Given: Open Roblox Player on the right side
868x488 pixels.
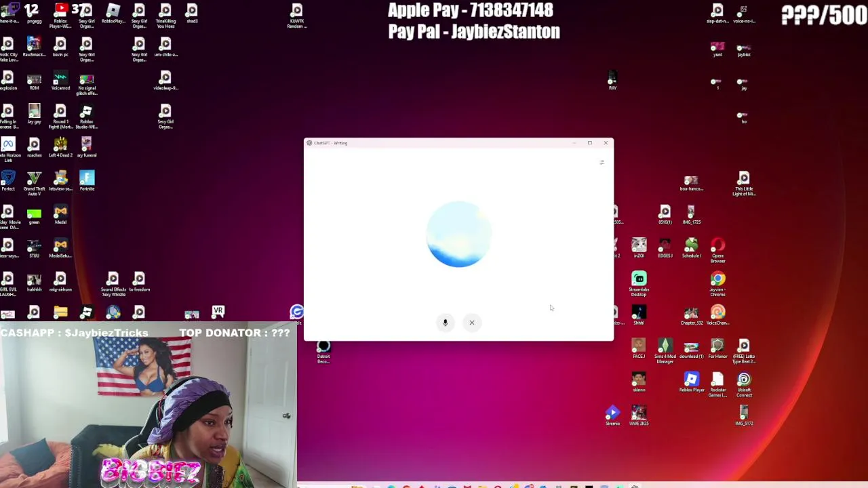Looking at the screenshot, I should click(x=691, y=382).
